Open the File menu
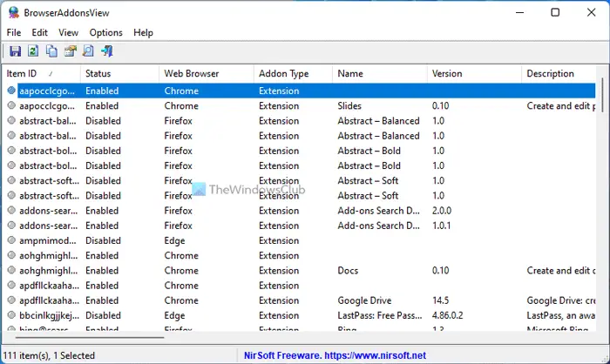Viewport: 610px width, 364px height. [x=14, y=33]
